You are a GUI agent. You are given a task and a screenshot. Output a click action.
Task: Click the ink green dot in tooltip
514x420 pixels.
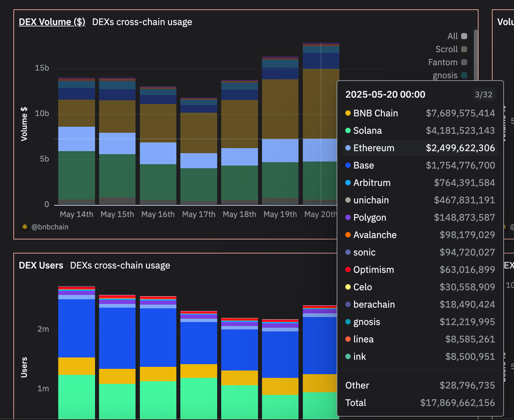coord(348,356)
